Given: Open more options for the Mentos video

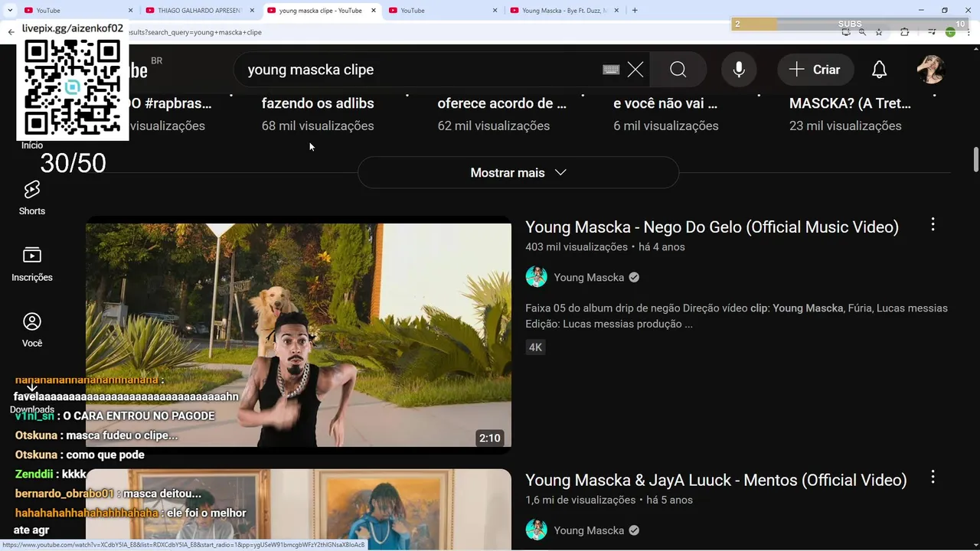Looking at the screenshot, I should (933, 478).
